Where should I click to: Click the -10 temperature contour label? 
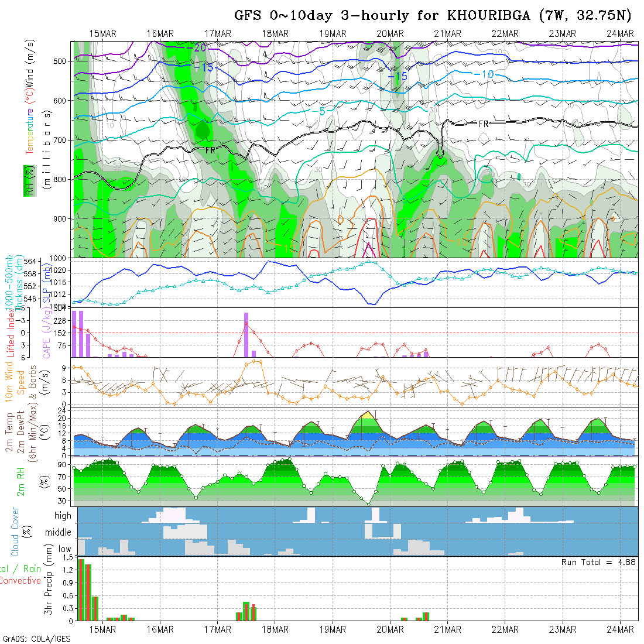tap(484, 74)
